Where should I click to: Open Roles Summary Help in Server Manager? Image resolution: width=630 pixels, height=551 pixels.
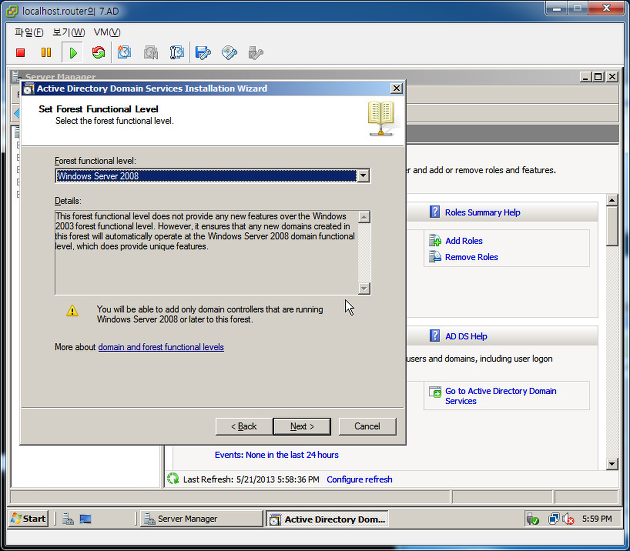coord(483,213)
